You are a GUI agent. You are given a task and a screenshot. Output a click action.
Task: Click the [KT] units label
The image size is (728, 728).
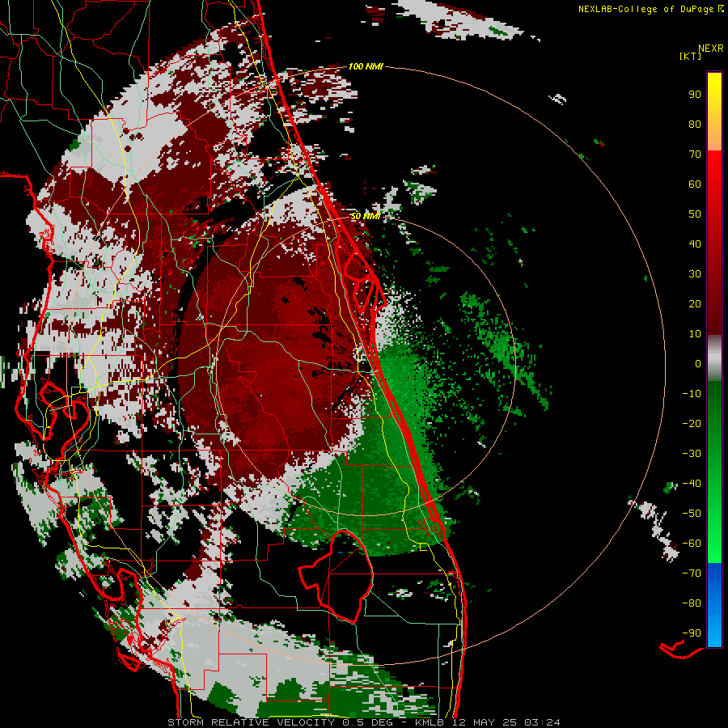[690, 56]
